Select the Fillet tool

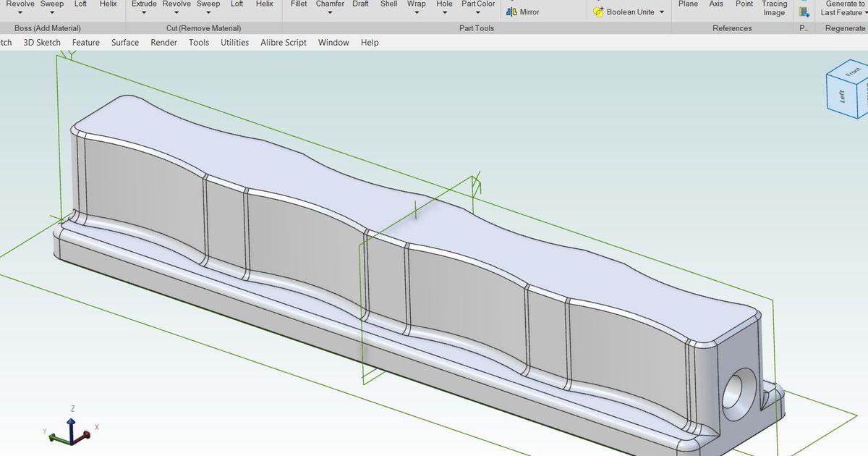(299, 4)
